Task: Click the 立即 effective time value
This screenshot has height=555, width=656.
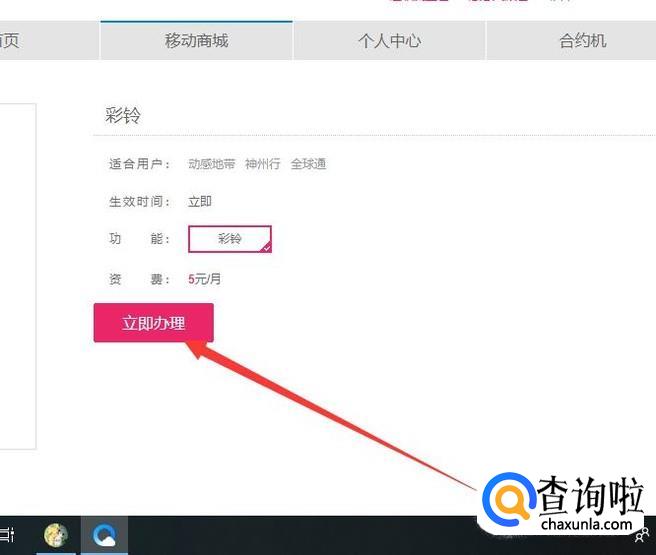Action: click(x=200, y=202)
